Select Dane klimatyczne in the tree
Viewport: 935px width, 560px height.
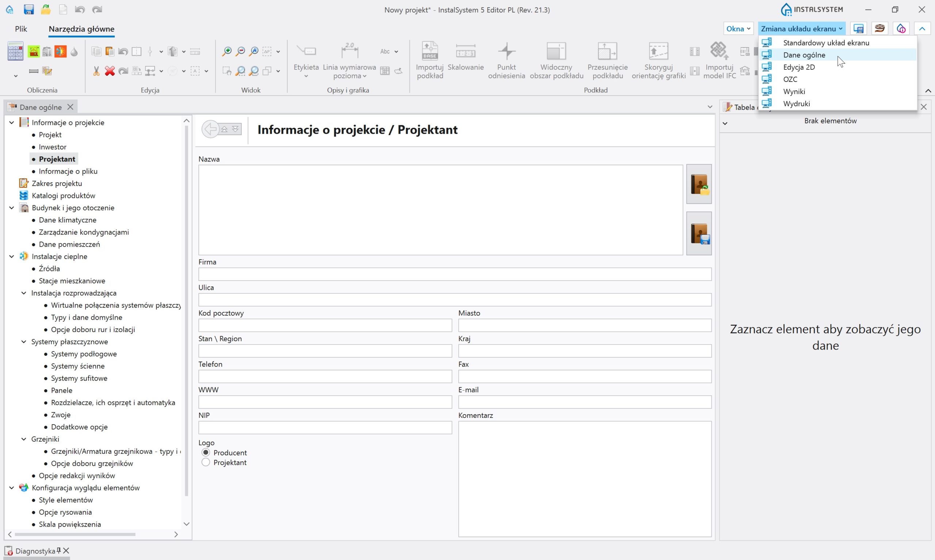coord(68,220)
